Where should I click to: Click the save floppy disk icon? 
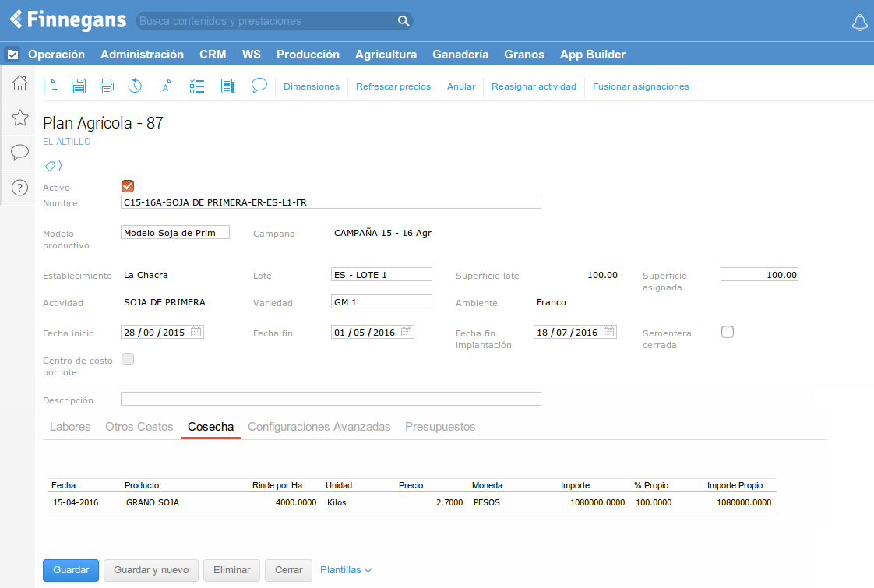(x=79, y=86)
